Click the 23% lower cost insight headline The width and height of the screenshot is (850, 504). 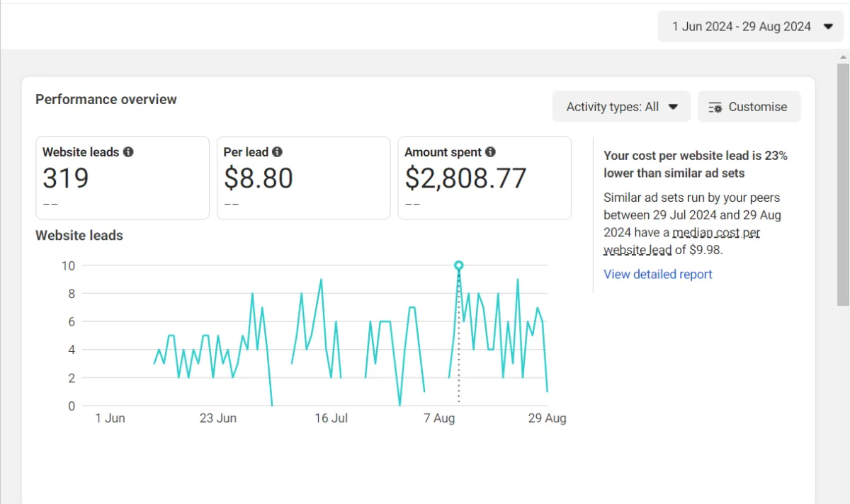point(695,164)
